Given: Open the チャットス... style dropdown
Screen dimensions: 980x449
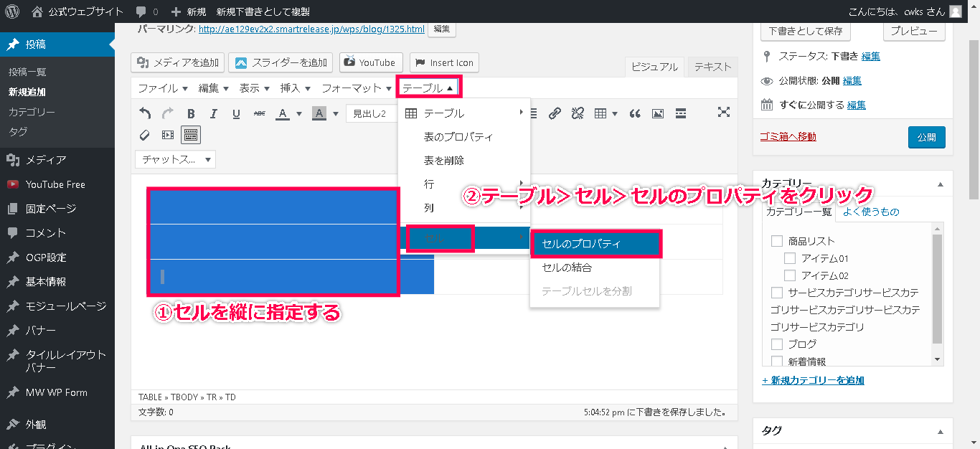Looking at the screenshot, I should click(x=176, y=159).
